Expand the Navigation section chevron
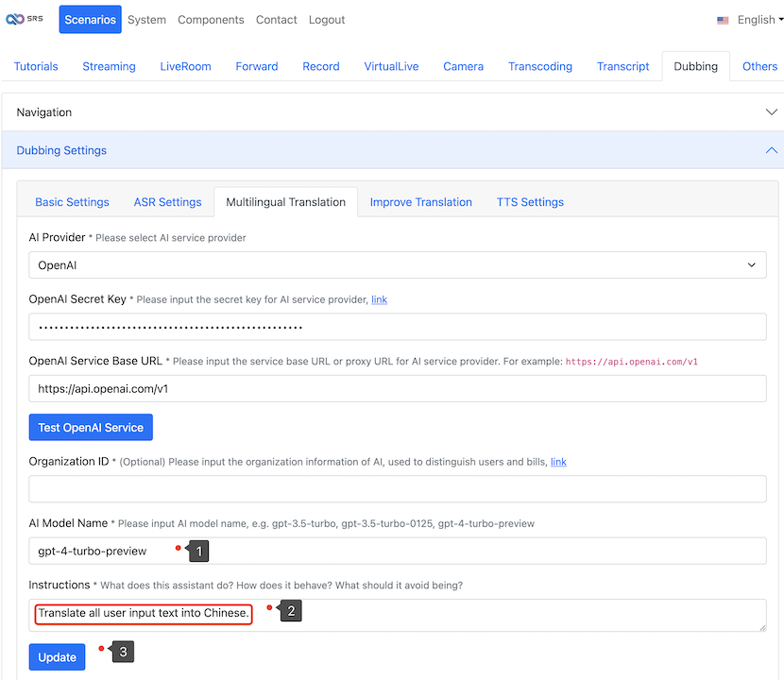 coord(771,111)
